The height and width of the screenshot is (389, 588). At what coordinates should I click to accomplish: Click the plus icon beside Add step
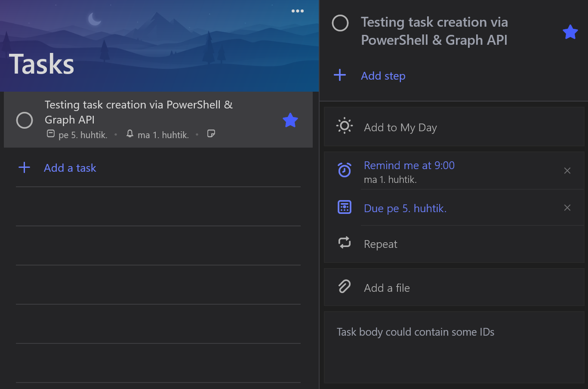pyautogui.click(x=340, y=75)
